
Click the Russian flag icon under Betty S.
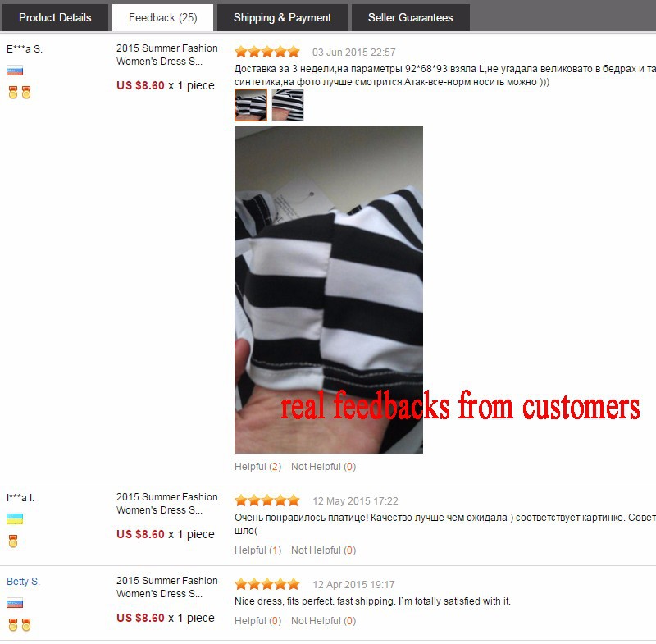15,603
